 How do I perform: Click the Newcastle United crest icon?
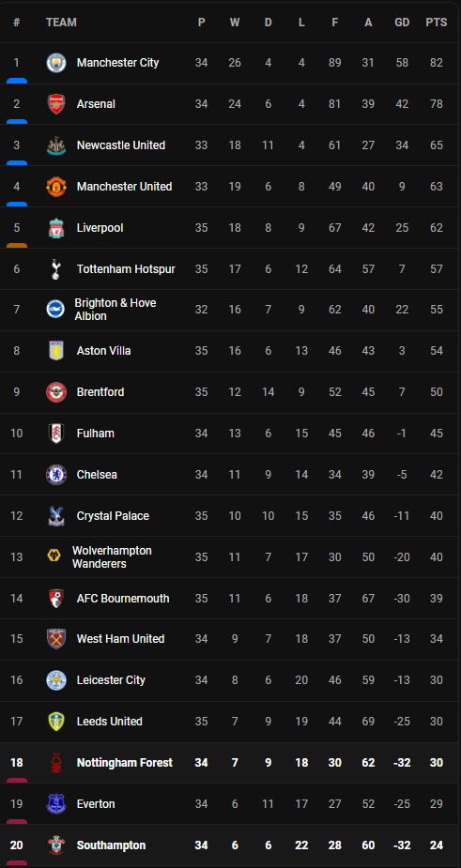pos(56,145)
